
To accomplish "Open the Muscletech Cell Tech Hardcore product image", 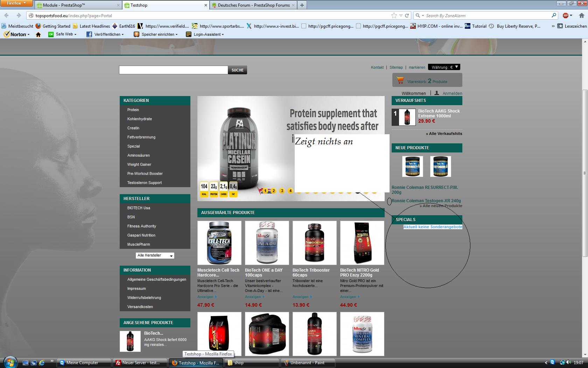I will point(219,243).
